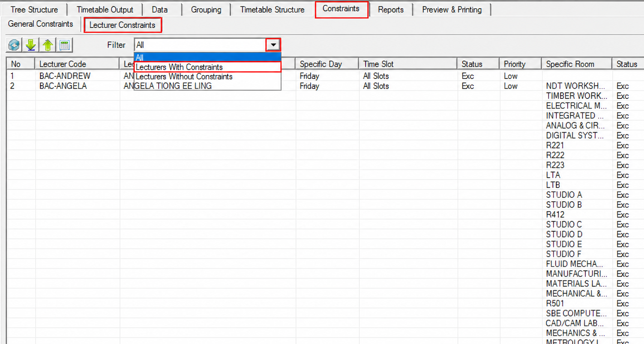Image resolution: width=644 pixels, height=344 pixels.
Task: Select the Constraints tab
Action: [x=341, y=9]
